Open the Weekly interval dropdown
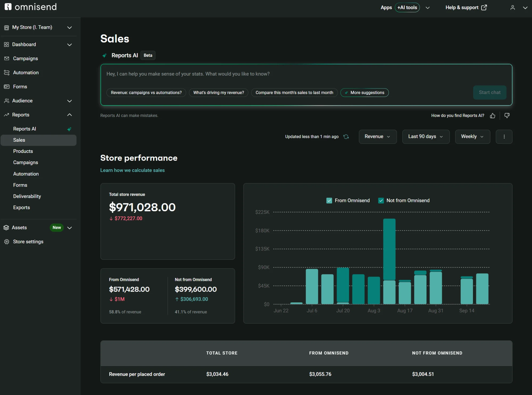 pos(472,137)
